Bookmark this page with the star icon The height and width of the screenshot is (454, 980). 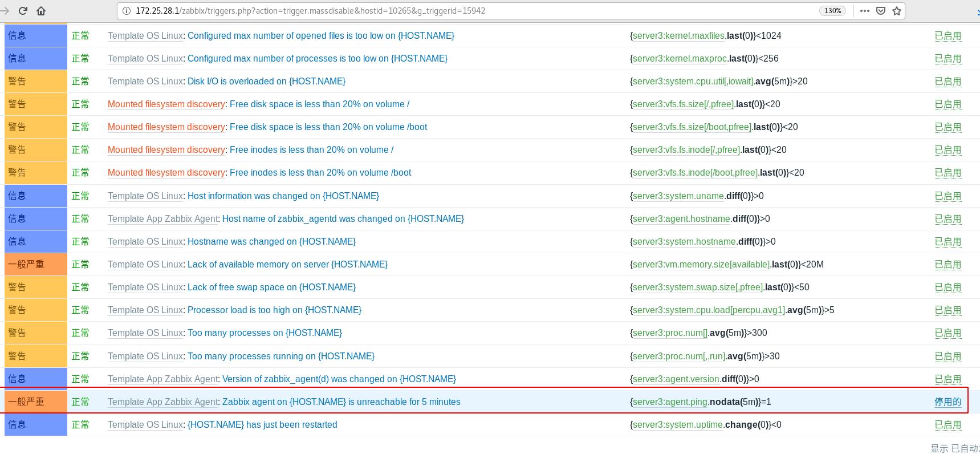click(x=897, y=10)
